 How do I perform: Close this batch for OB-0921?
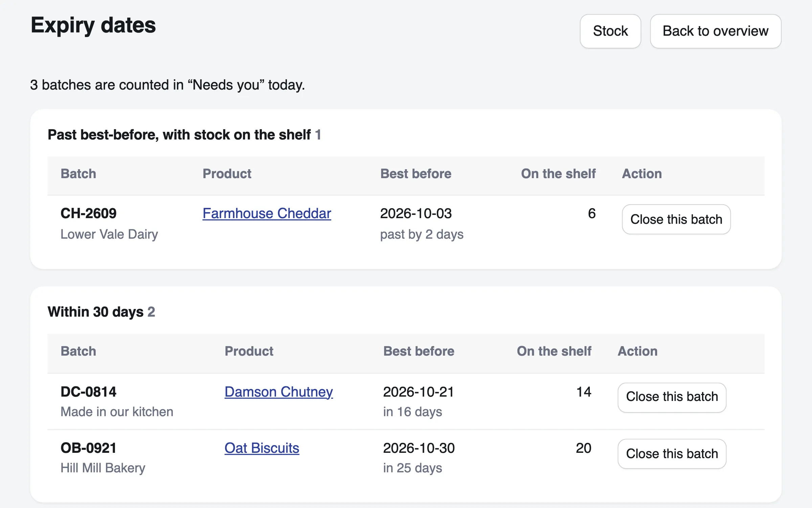point(672,454)
